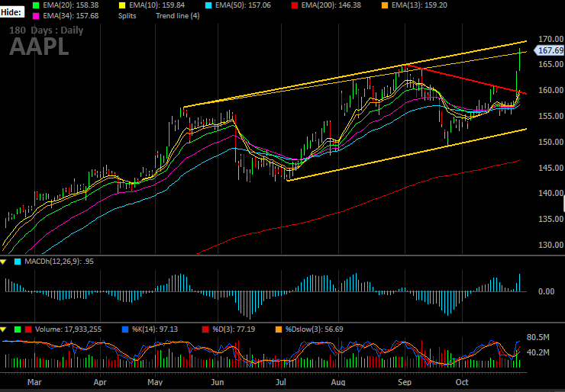
Task: Click the Sep label on the date axis
Action: pyautogui.click(x=405, y=382)
